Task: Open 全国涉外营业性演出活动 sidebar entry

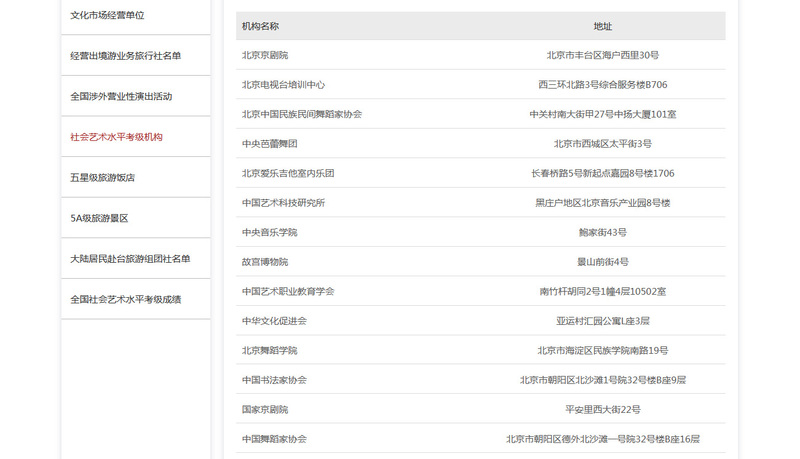Action: tap(121, 96)
